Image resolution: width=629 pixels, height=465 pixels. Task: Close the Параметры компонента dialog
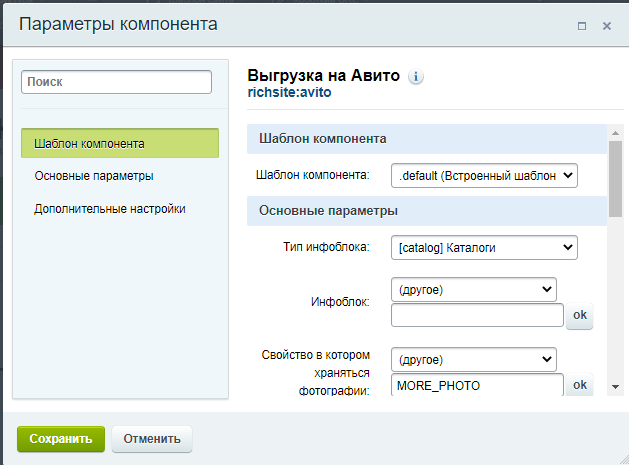[606, 25]
